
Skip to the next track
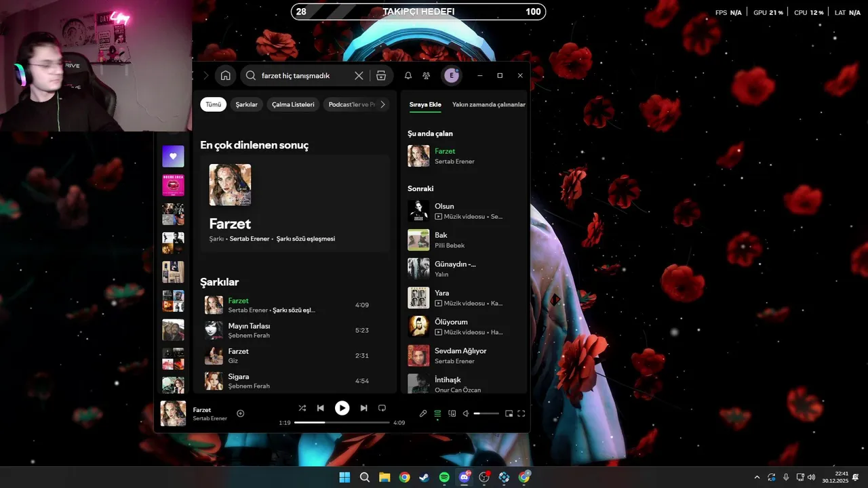[363, 408]
